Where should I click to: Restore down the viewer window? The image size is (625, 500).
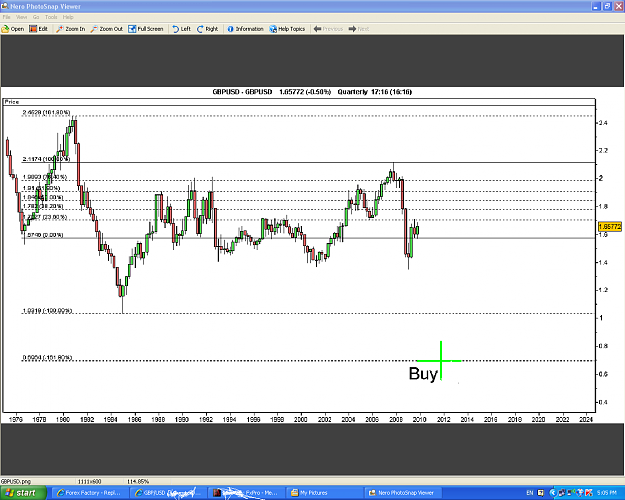pyautogui.click(x=607, y=6)
